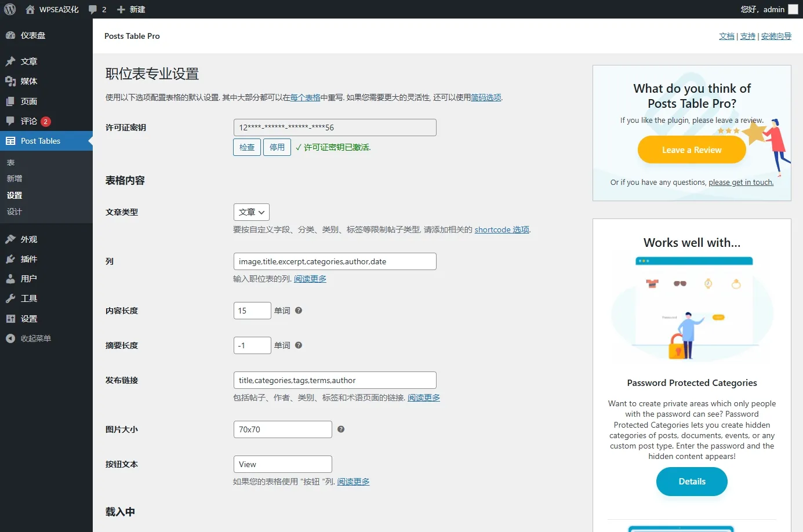Click the 评论 comment icon in sidebar
Screen dimensions: 803x532
[x=10, y=121]
